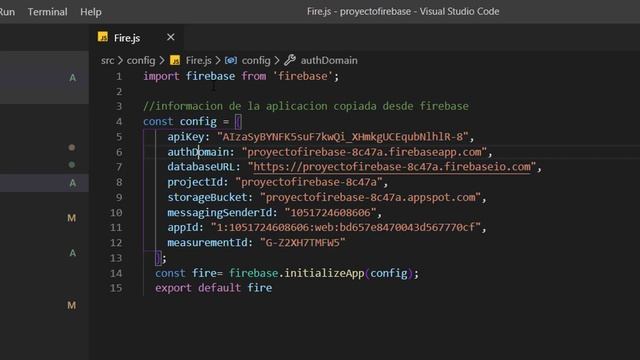Click the closing bracket on line 13
This screenshot has width=640, height=360.
point(158,258)
